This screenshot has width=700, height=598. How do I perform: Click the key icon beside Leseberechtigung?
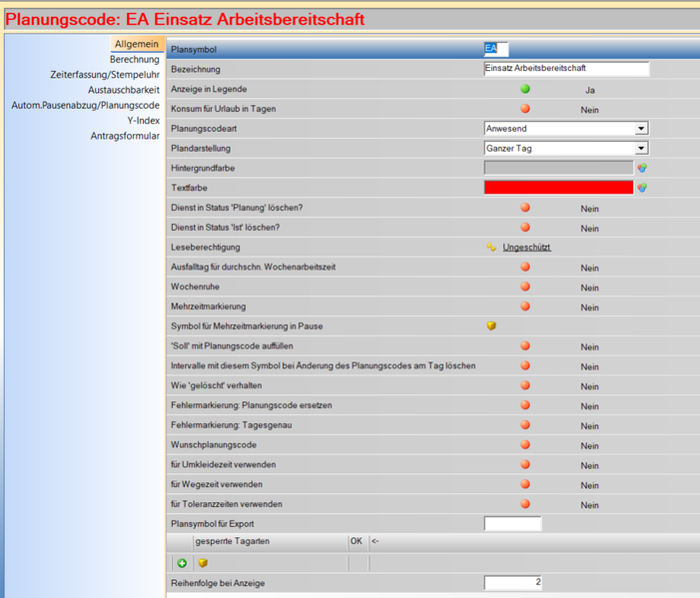pos(491,247)
